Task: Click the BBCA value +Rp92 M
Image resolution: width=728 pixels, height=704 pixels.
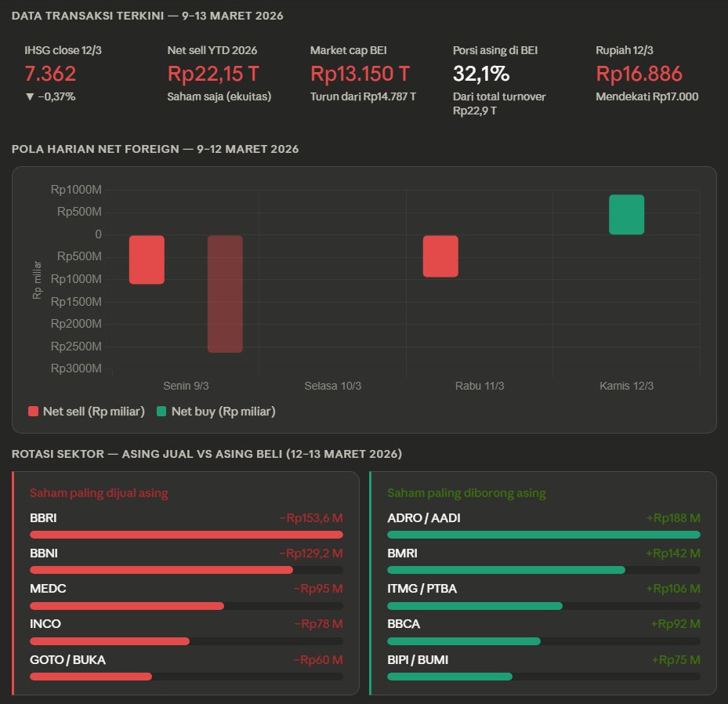Action: pyautogui.click(x=675, y=624)
